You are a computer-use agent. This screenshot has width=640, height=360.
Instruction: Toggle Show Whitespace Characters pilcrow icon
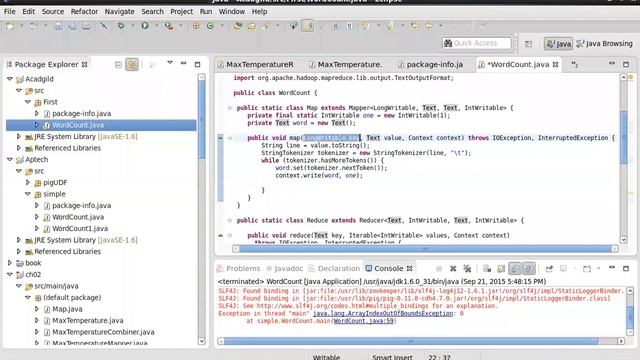click(x=349, y=26)
